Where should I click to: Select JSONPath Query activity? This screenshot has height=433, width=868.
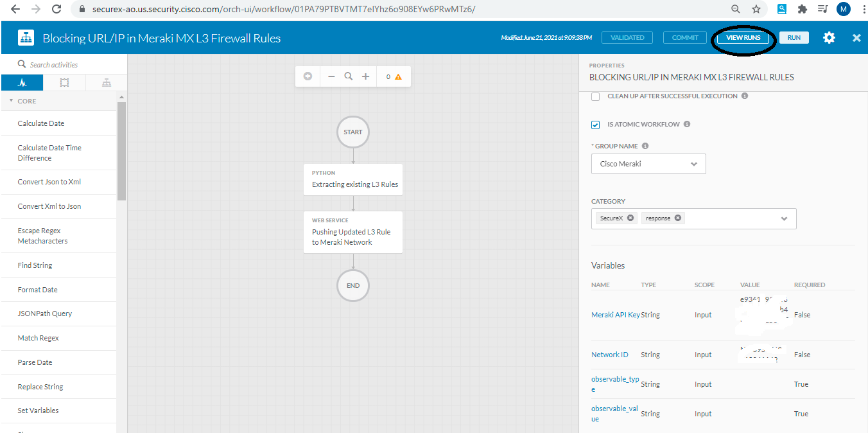[x=59, y=314]
